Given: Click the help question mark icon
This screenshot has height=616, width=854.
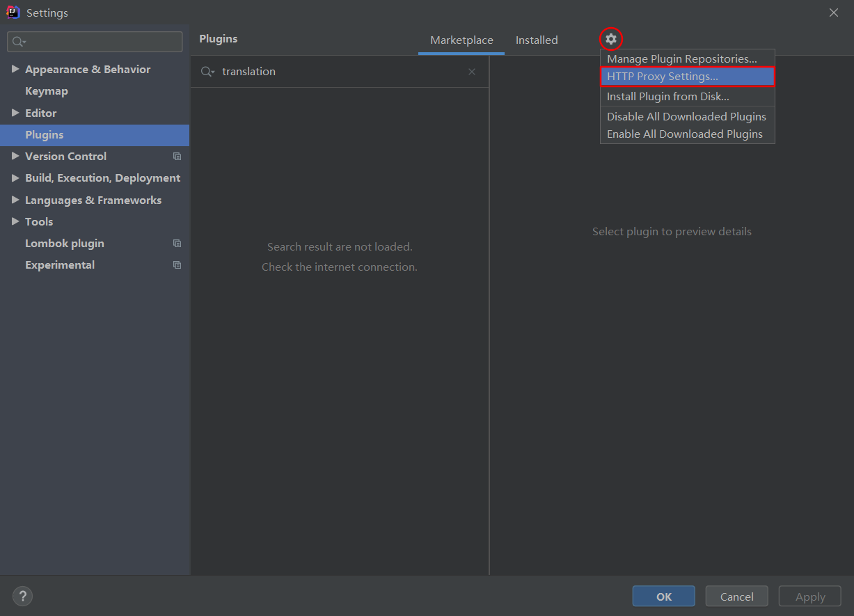Looking at the screenshot, I should pyautogui.click(x=22, y=597).
